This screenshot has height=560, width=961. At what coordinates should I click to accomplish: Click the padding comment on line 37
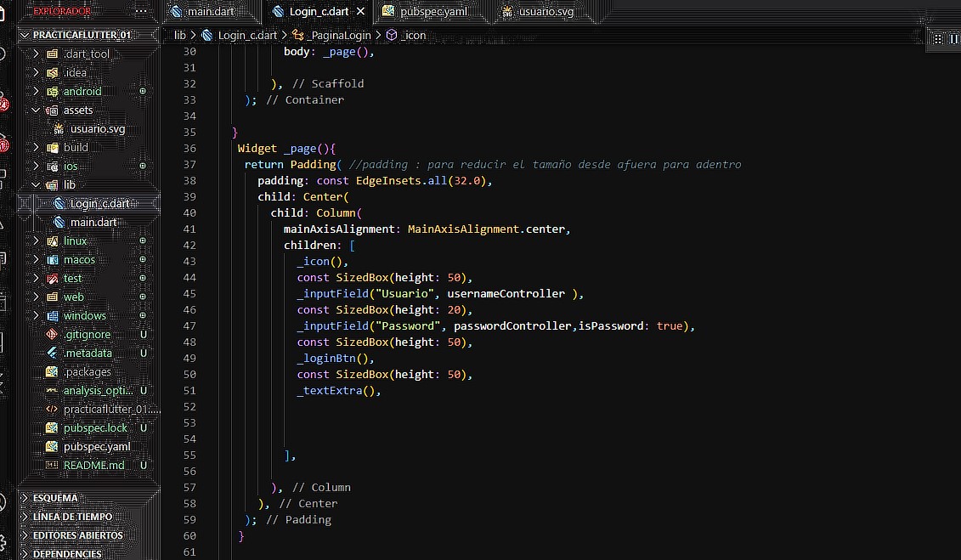pyautogui.click(x=545, y=165)
